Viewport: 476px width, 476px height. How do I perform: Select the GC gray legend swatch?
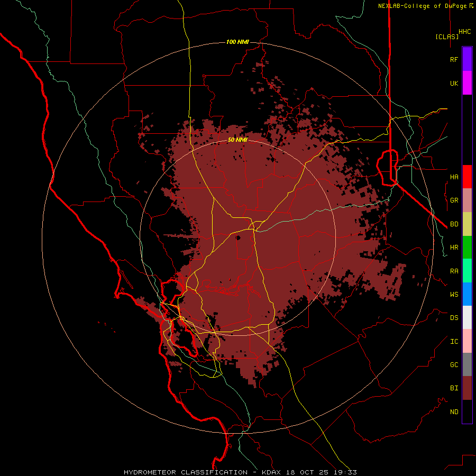(x=467, y=364)
